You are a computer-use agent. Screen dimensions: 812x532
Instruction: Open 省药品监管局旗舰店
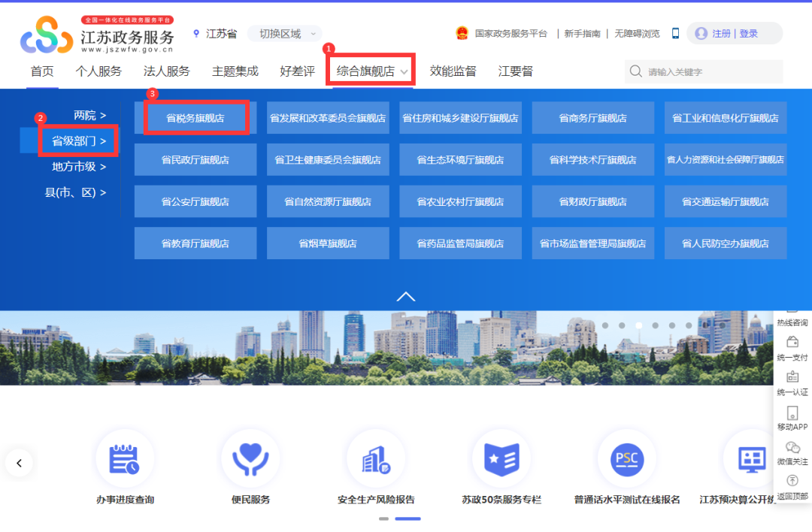point(461,243)
